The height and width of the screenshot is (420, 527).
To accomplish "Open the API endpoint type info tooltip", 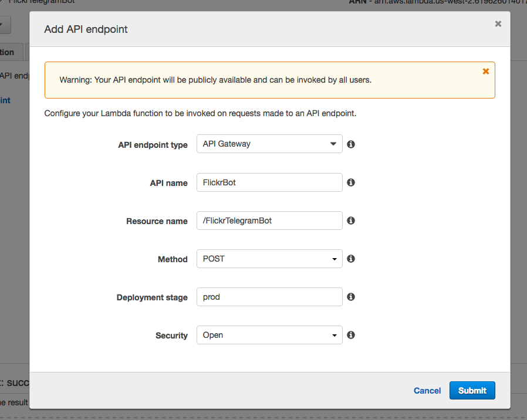I will 350,144.
